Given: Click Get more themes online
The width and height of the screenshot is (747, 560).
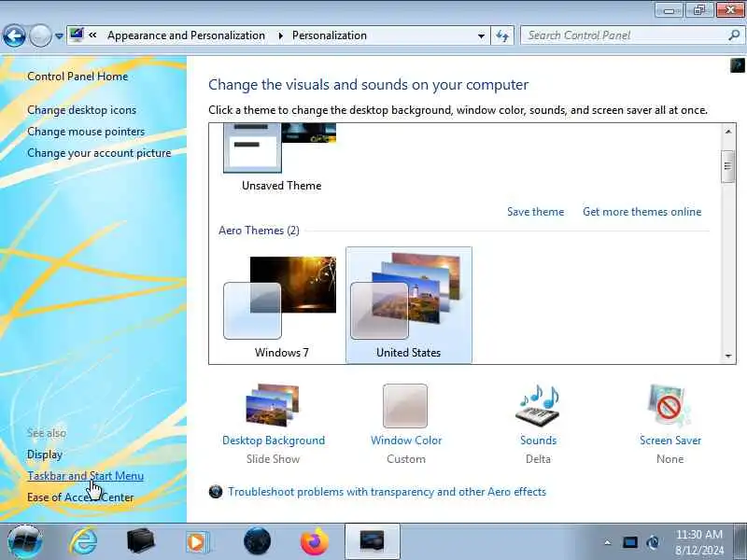Looking at the screenshot, I should (x=641, y=212).
